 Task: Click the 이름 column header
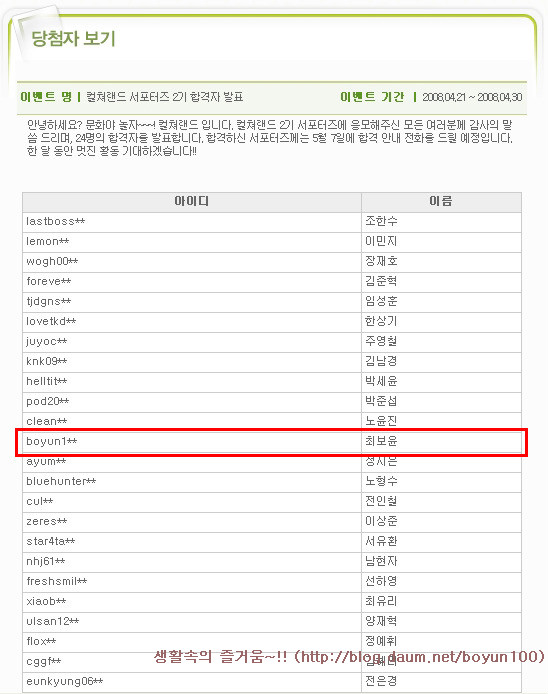coord(441,202)
